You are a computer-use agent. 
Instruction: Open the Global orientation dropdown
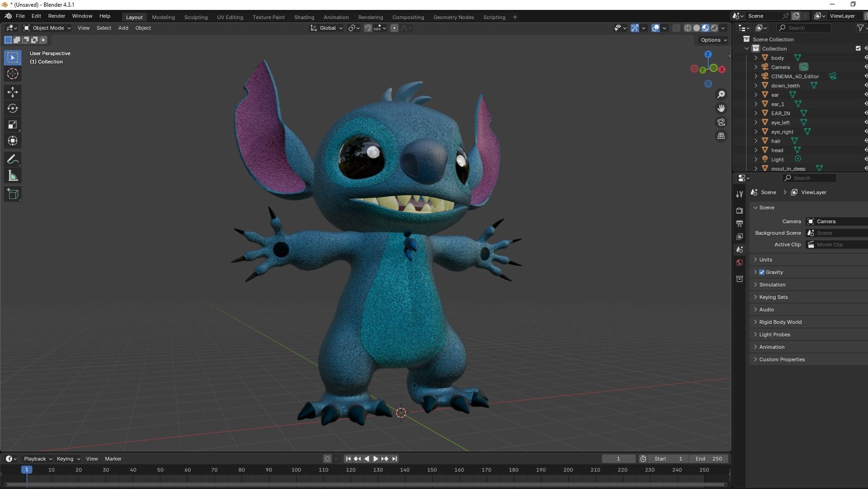[x=326, y=28]
